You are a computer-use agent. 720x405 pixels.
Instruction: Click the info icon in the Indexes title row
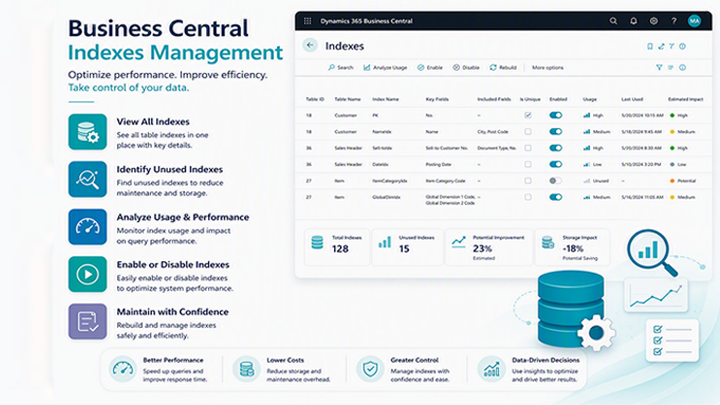tap(683, 46)
